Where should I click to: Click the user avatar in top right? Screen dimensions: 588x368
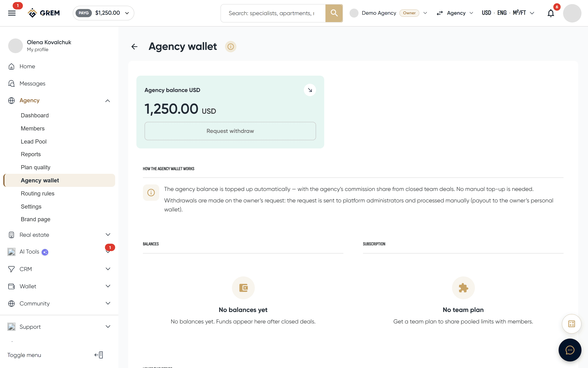point(572,13)
